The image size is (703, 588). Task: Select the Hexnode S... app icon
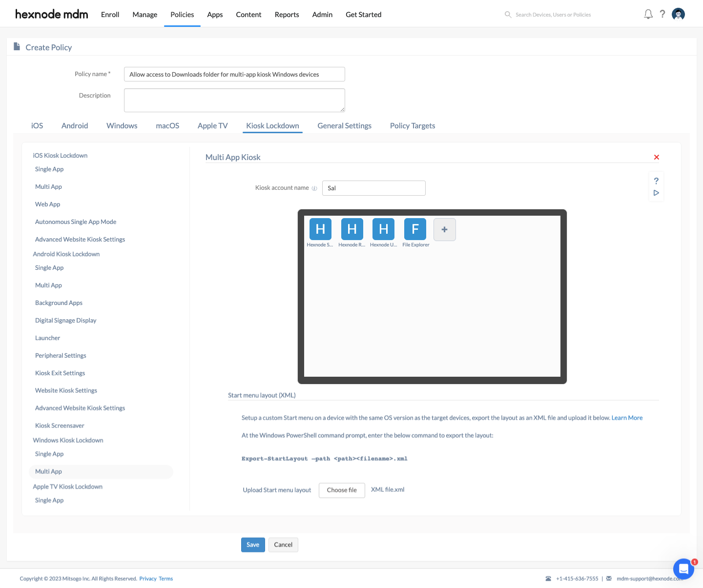320,229
